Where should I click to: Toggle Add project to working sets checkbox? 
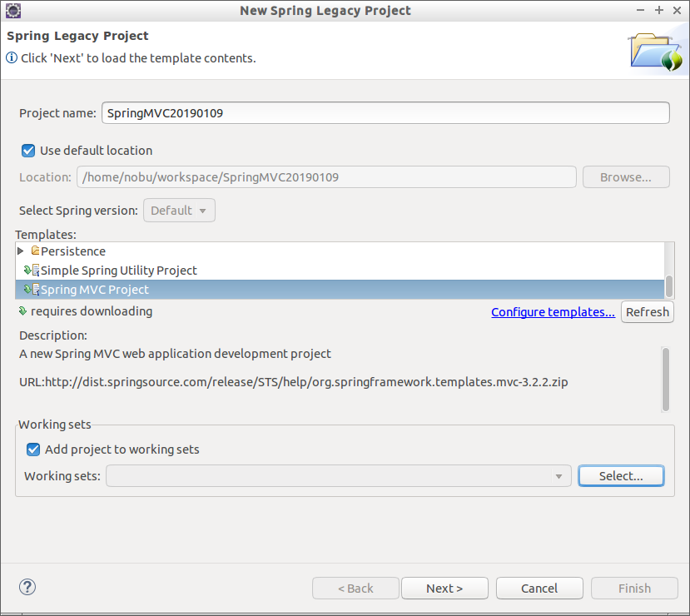(x=33, y=450)
